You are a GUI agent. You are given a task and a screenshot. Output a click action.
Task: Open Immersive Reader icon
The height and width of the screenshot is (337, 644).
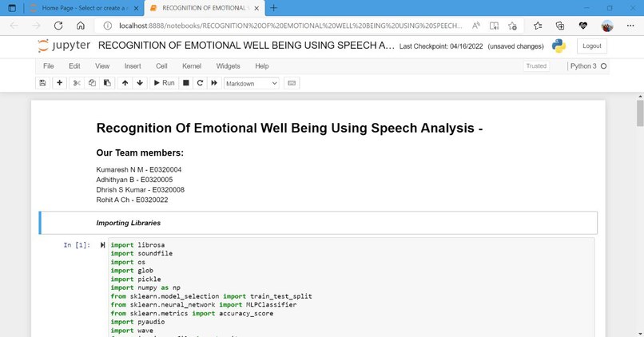(494, 26)
